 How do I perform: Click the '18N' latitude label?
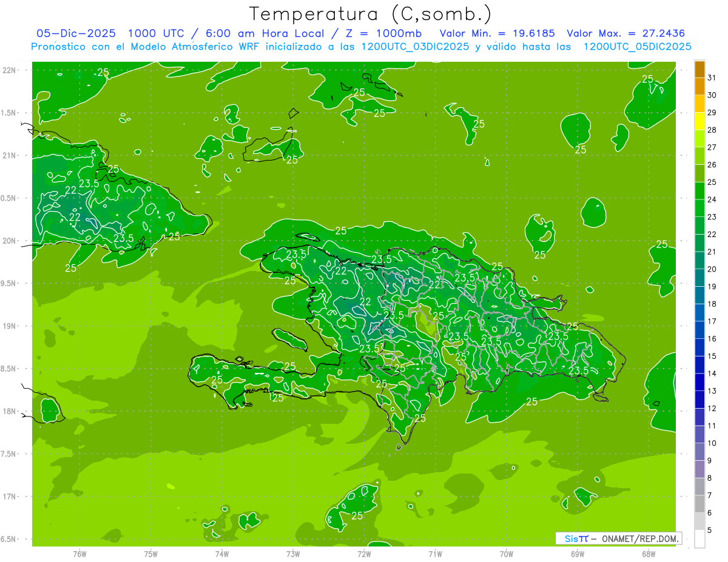click(10, 412)
